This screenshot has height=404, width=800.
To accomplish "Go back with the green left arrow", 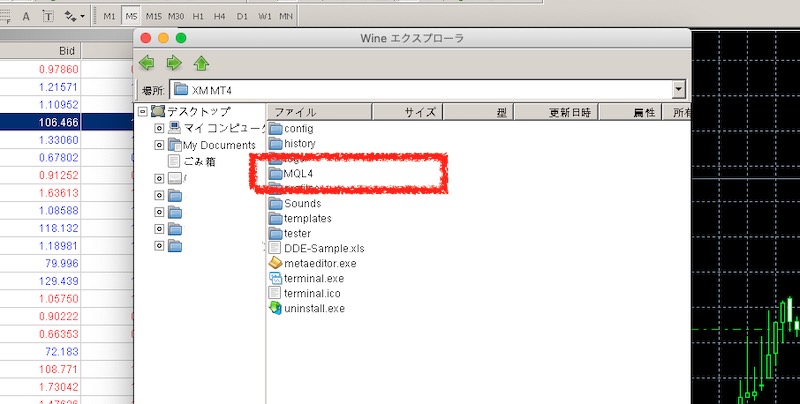I will [147, 63].
